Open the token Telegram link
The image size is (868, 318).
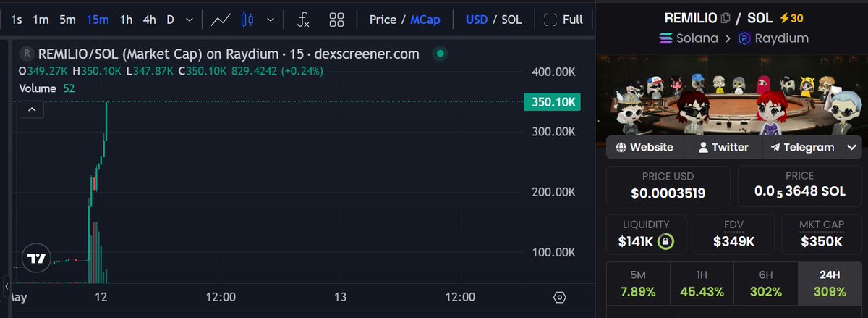click(x=802, y=147)
